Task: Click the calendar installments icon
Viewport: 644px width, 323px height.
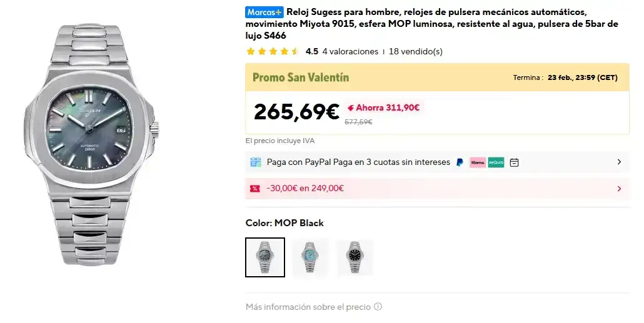Action: pos(514,162)
